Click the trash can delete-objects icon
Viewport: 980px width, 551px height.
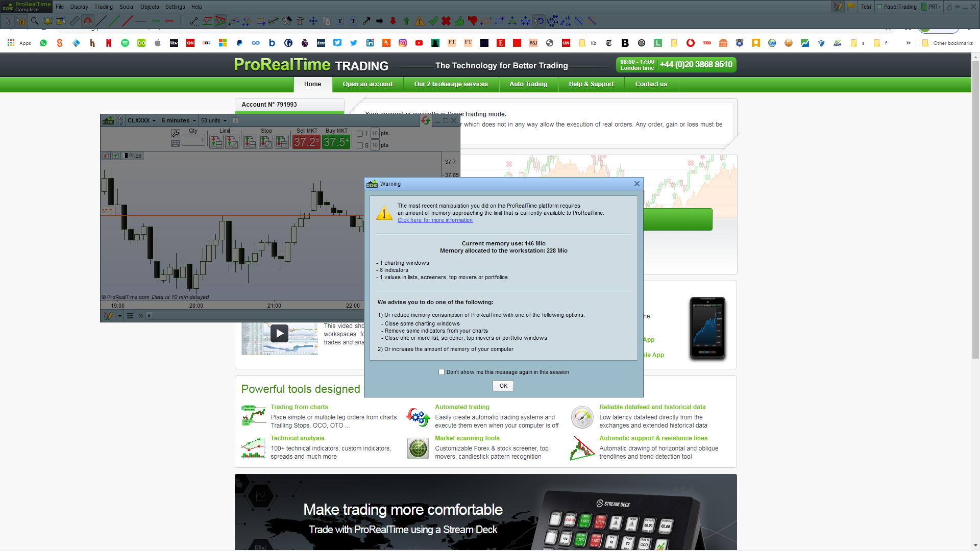300,21
